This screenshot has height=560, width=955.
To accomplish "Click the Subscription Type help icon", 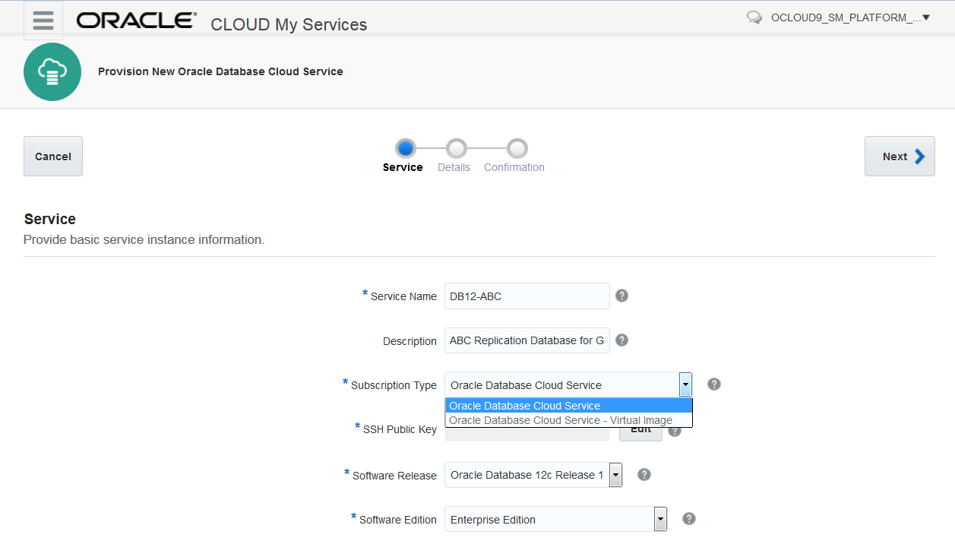I will pyautogui.click(x=713, y=384).
